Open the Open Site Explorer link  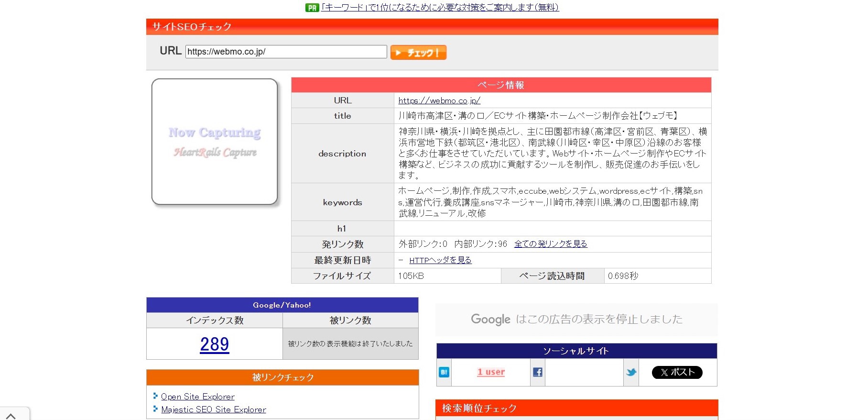pyautogui.click(x=198, y=397)
